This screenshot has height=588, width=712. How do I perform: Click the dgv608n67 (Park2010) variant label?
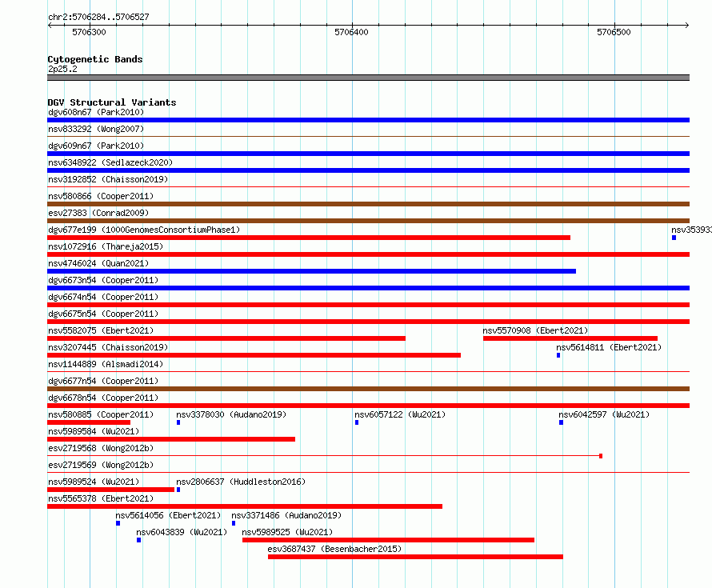pyautogui.click(x=96, y=112)
